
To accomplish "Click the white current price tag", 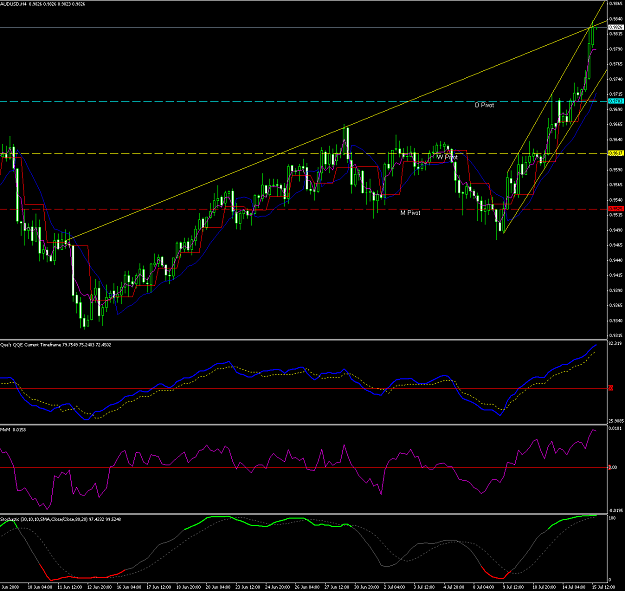I will pyautogui.click(x=615, y=27).
